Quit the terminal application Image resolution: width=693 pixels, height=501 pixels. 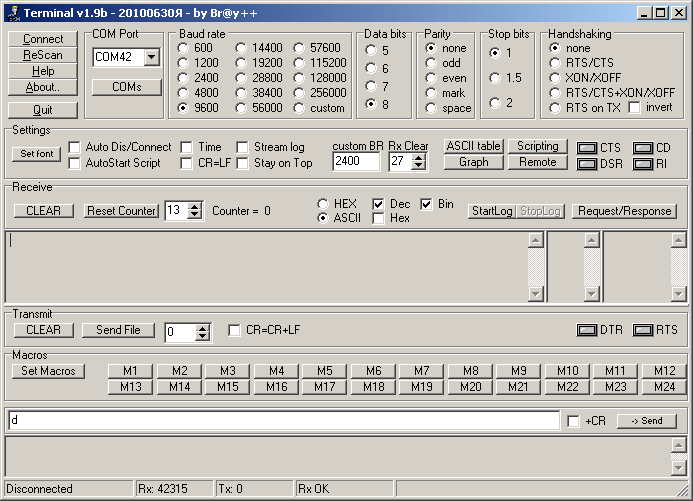coord(43,110)
